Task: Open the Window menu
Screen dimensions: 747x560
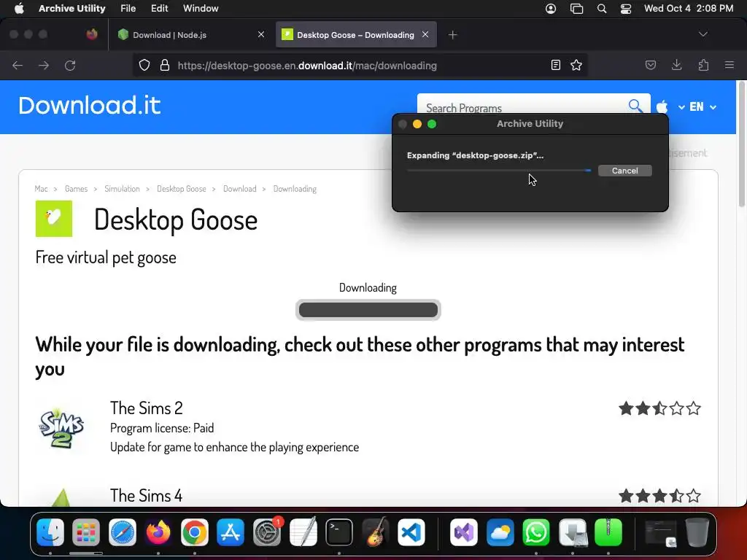Action: (201, 9)
